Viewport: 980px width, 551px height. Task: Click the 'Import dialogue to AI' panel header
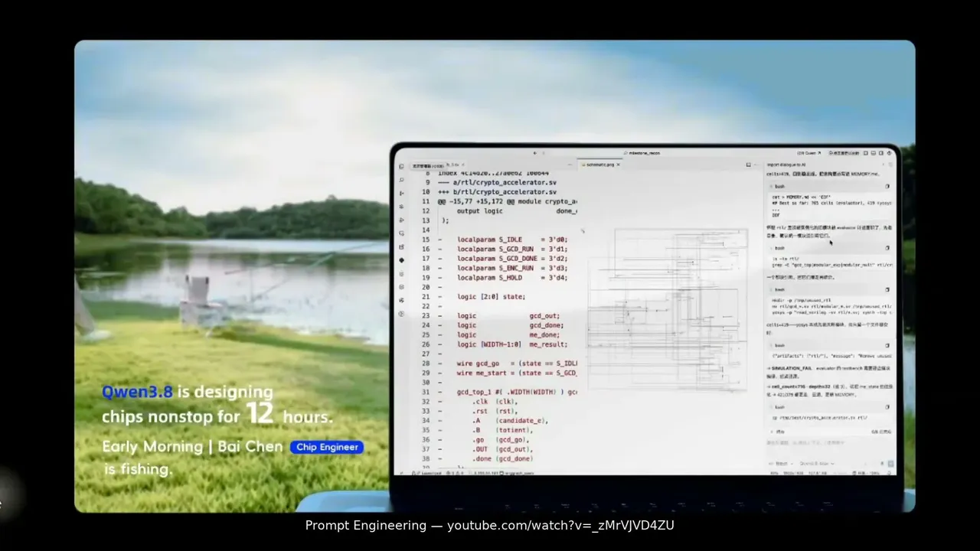click(x=786, y=165)
